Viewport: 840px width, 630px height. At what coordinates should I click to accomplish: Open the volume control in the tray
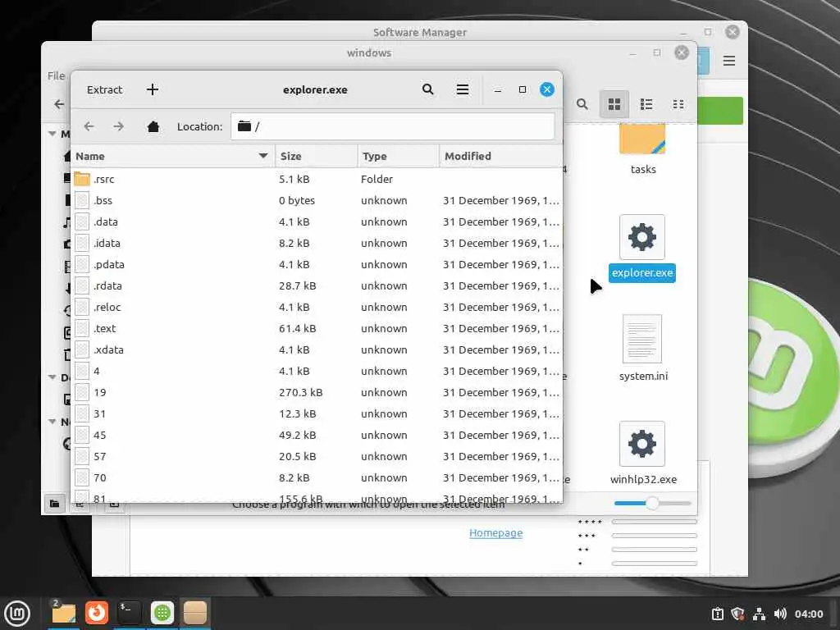tap(780, 614)
